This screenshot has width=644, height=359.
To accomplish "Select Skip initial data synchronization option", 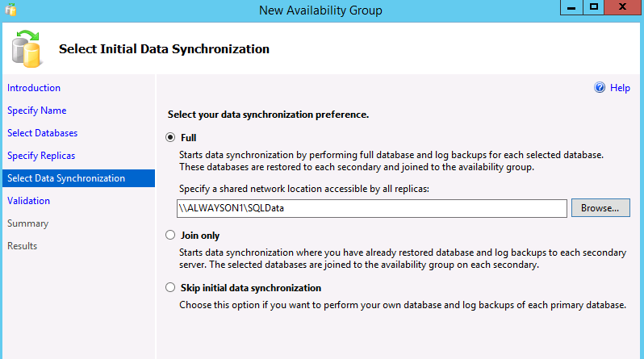I will [170, 287].
